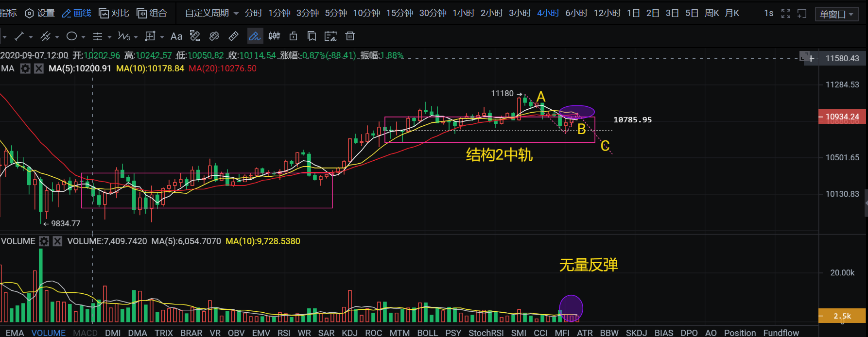Select the 4小时 interval
Image resolution: width=868 pixels, height=337 pixels.
[x=548, y=13]
